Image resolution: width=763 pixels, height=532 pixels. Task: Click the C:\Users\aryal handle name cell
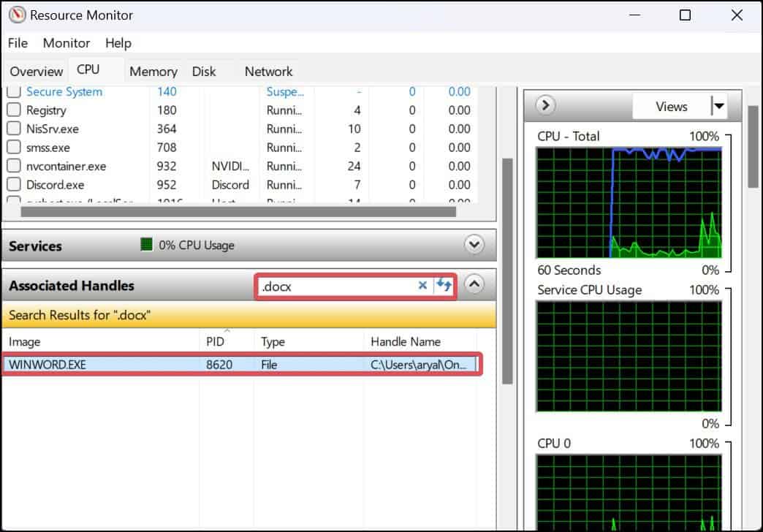point(418,365)
